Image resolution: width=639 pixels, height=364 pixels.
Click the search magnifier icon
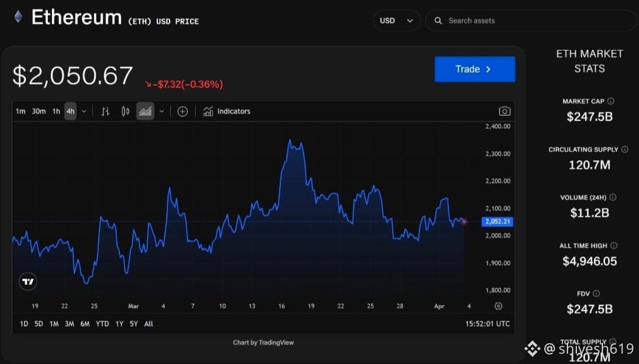(x=438, y=21)
